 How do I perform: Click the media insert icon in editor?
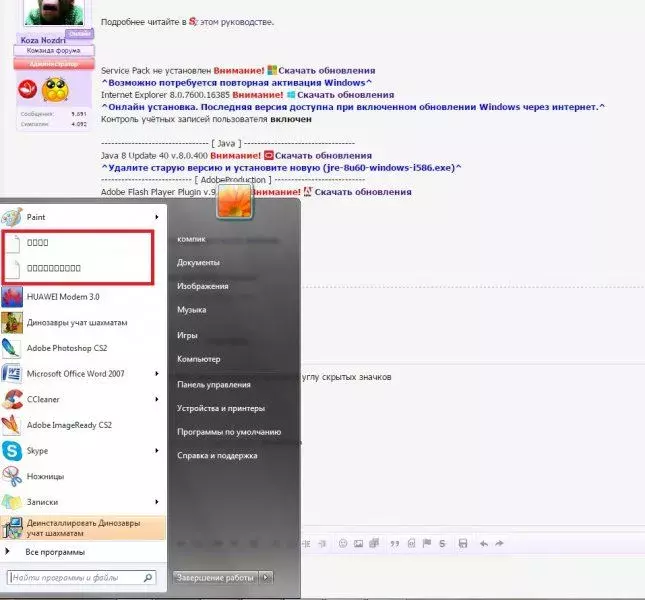tap(374, 544)
